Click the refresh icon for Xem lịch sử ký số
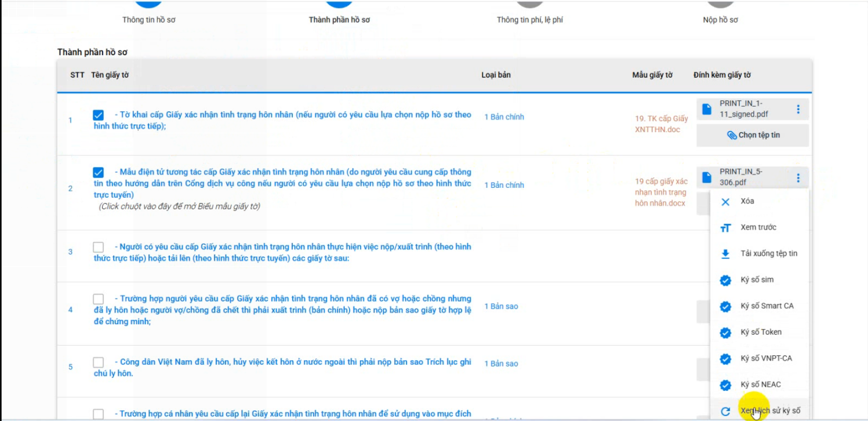 tap(725, 411)
